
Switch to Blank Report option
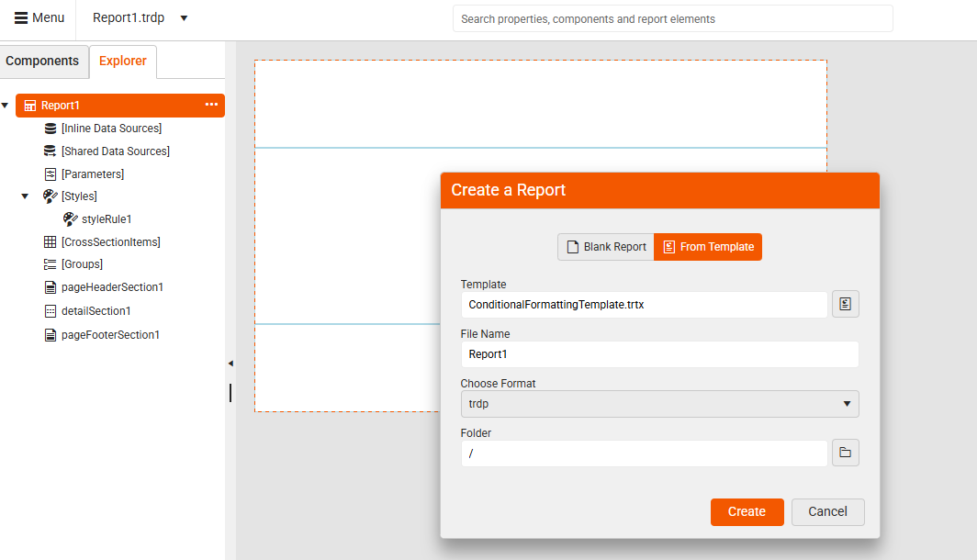pos(605,246)
